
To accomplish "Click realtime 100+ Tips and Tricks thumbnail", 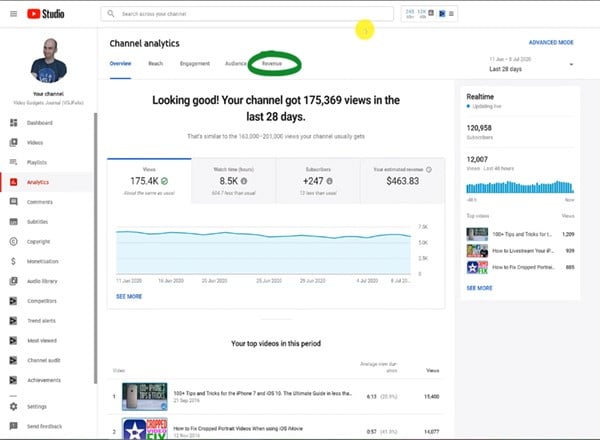I will pos(477,234).
